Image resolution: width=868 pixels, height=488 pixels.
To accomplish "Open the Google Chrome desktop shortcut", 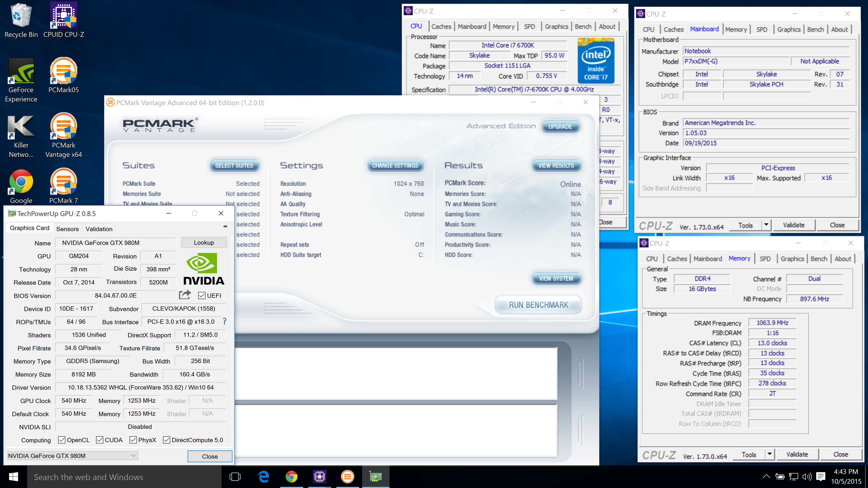I will click(21, 186).
